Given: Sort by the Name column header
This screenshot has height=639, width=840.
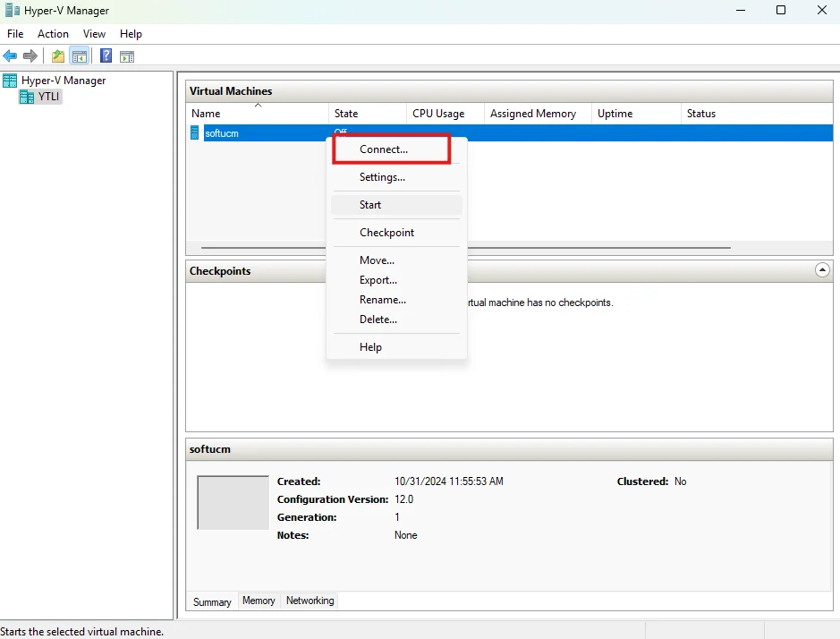Looking at the screenshot, I should click(258, 113).
